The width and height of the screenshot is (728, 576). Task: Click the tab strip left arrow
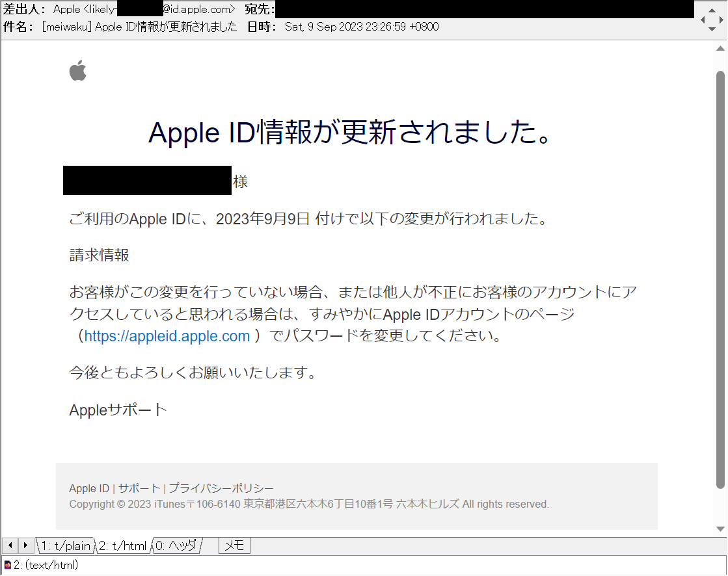pos(10,545)
